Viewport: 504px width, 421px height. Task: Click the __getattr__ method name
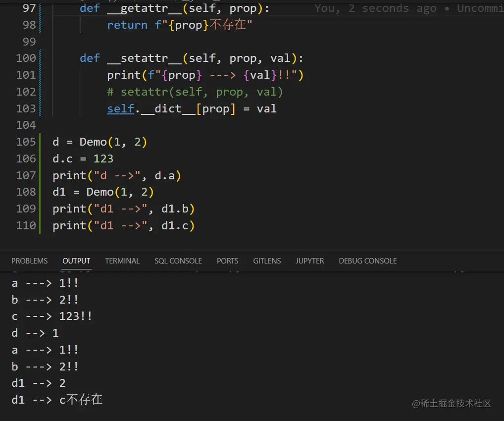[x=145, y=8]
